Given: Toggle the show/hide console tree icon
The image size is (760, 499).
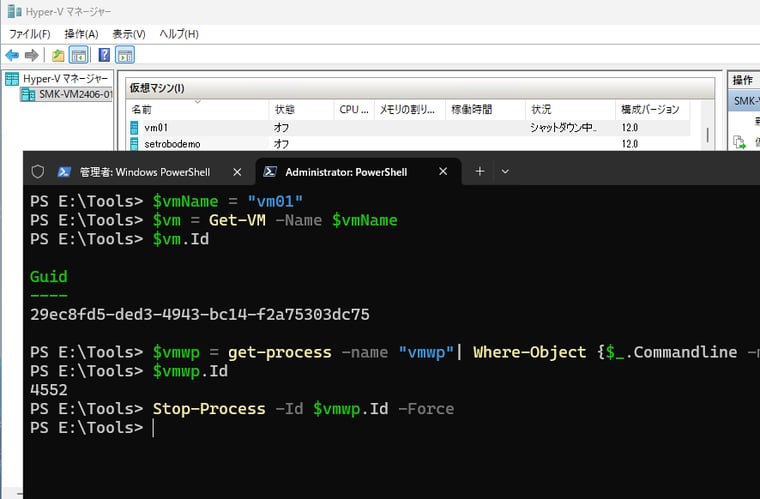Looking at the screenshot, I should pos(79,55).
